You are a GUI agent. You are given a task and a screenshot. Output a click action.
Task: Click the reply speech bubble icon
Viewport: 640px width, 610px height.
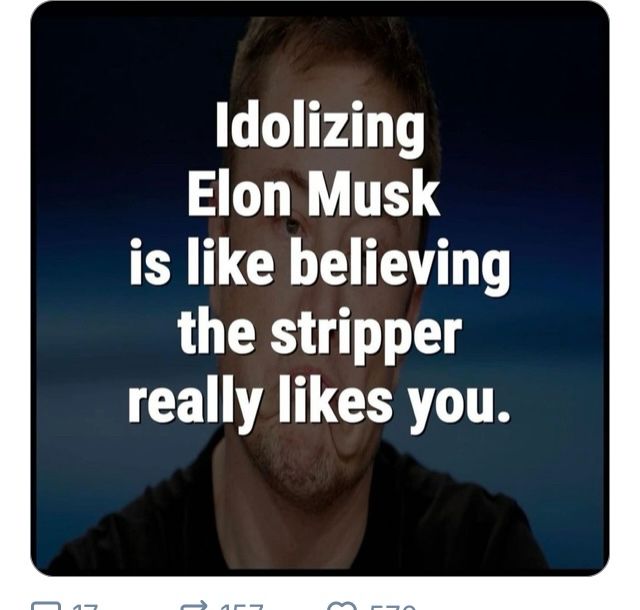click(x=46, y=606)
